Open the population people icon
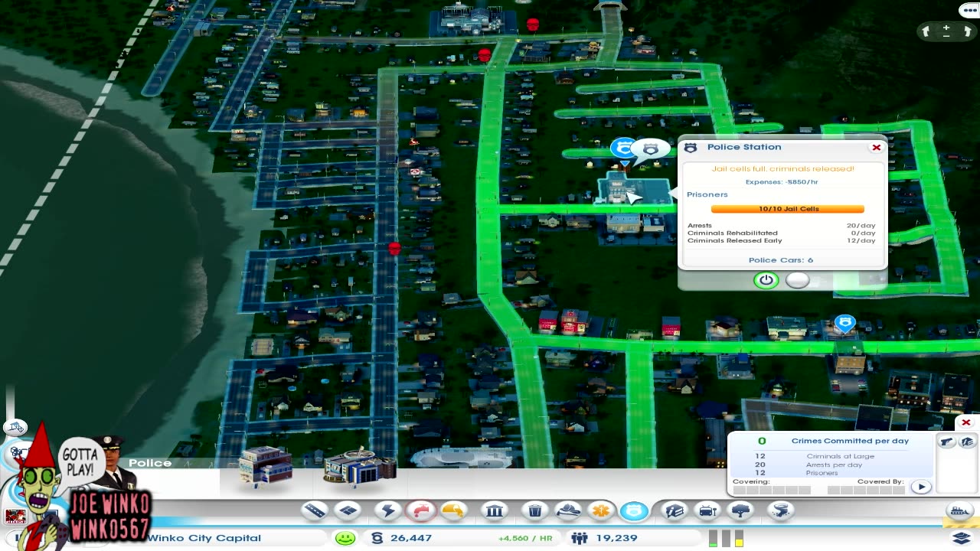Viewport: 980px width, 551px height. 579,538
